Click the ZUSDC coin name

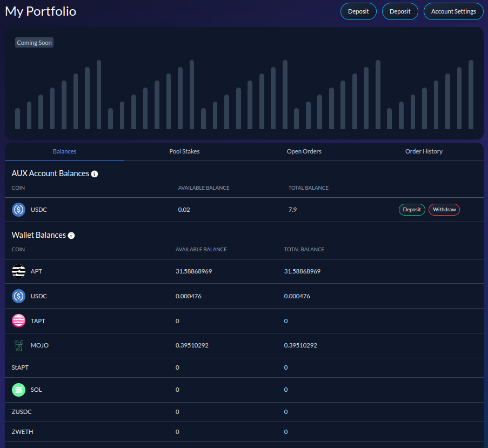[x=22, y=412]
